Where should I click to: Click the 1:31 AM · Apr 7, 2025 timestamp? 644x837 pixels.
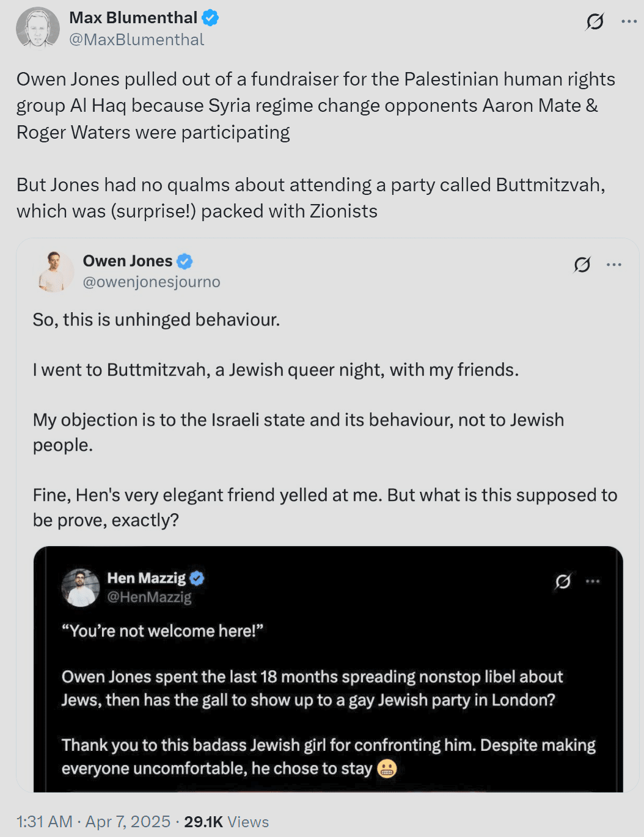(93, 822)
